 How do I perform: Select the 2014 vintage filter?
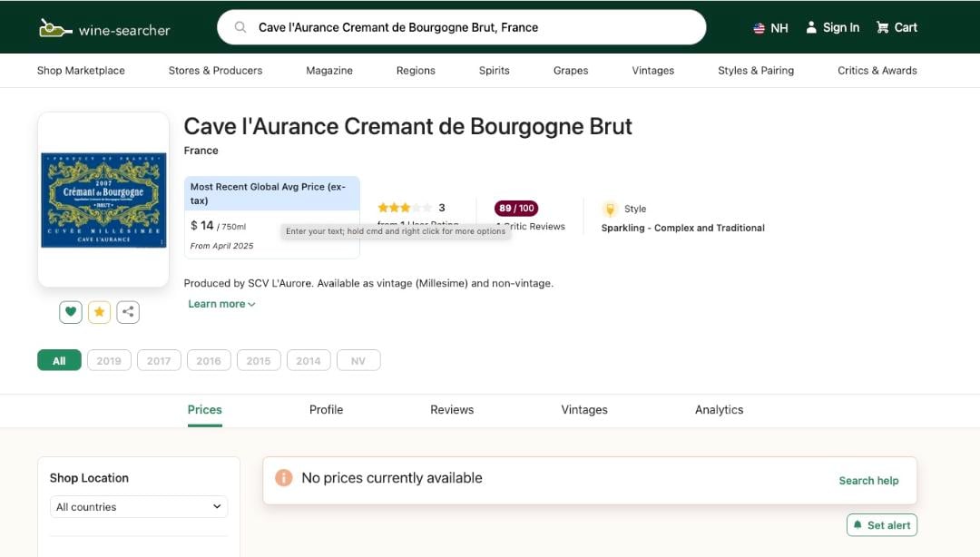309,361
